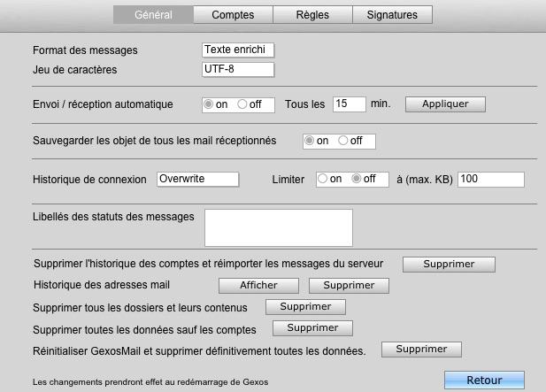Click the max. KB input field
Image resolution: width=546 pixels, height=392 pixels.
[491, 180]
